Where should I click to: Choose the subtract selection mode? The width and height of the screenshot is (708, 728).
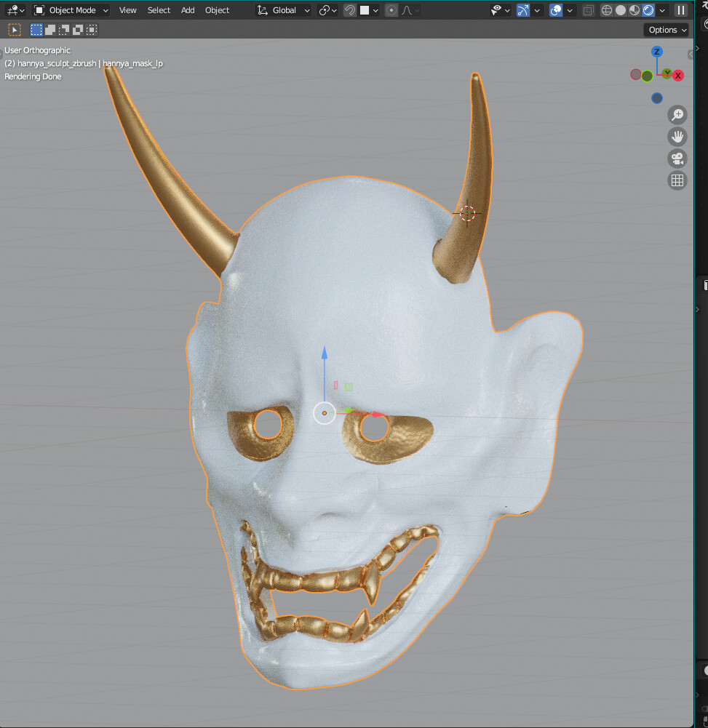tap(63, 30)
